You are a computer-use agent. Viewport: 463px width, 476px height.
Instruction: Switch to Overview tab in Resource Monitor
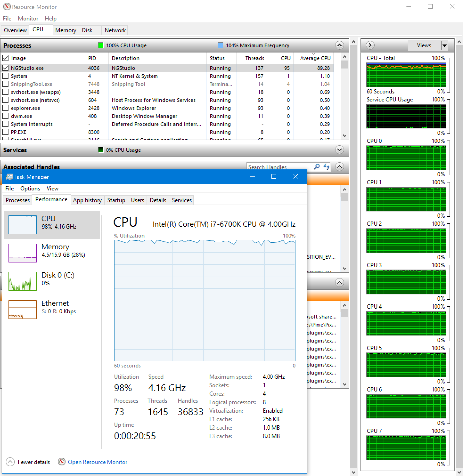point(15,30)
